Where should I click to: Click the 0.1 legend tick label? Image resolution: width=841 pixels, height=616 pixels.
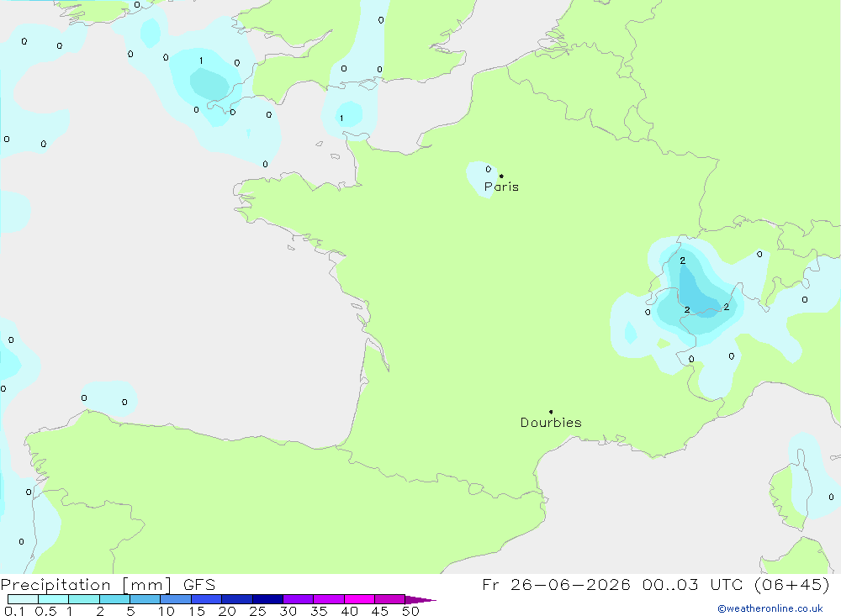14,611
